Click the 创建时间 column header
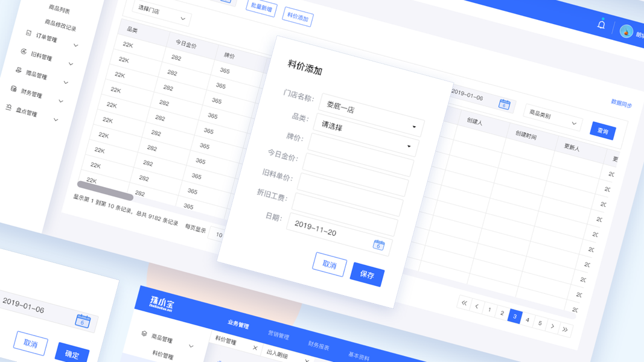Image resolution: width=644 pixels, height=362 pixels. pos(526,135)
